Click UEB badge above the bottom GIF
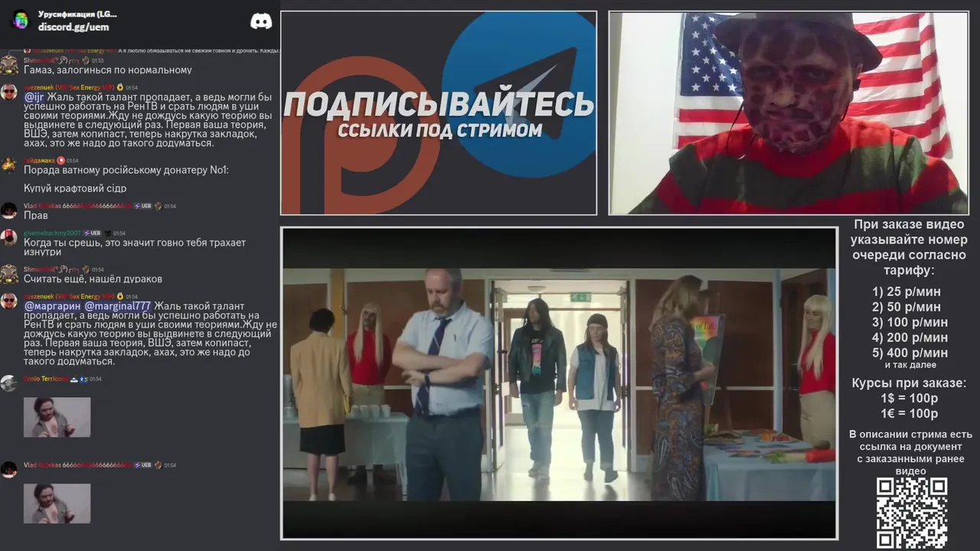 click(x=142, y=465)
